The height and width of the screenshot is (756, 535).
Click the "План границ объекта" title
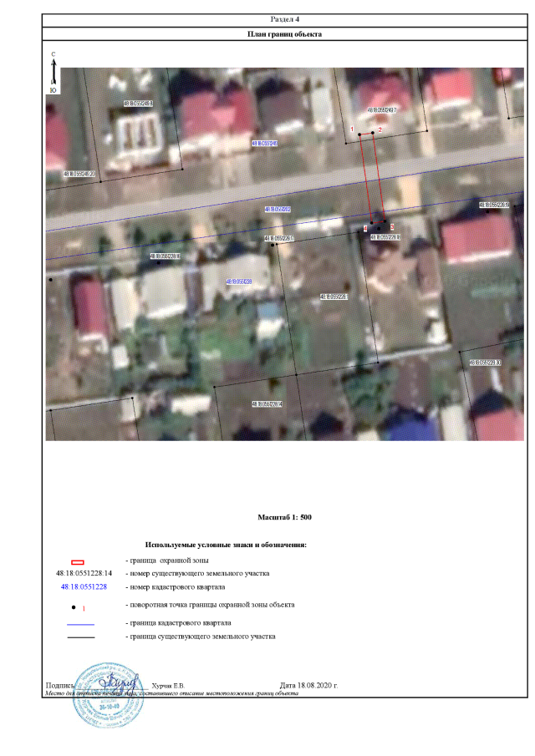click(x=285, y=34)
